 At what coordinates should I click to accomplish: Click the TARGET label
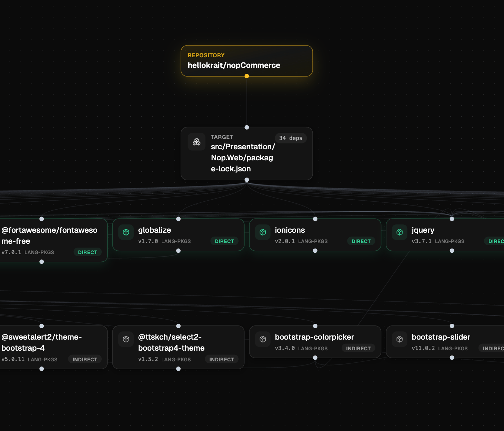click(222, 137)
